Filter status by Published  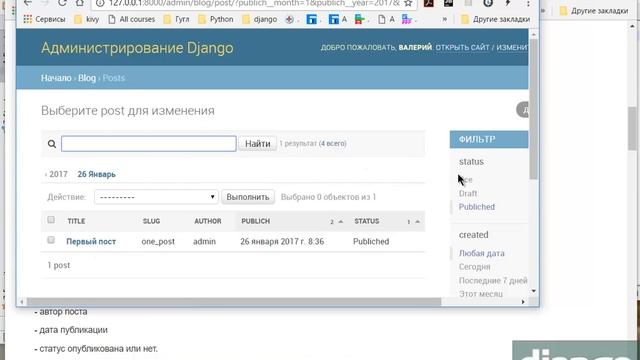[x=477, y=207]
